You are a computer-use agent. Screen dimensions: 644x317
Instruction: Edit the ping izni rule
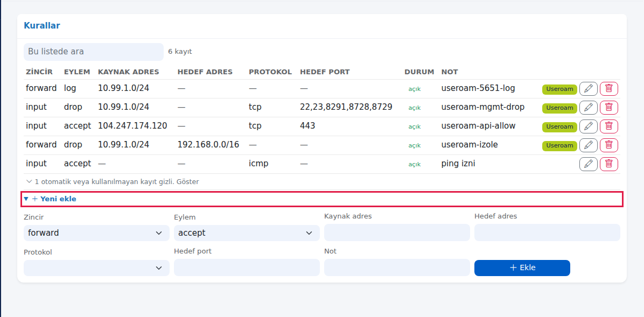point(588,164)
